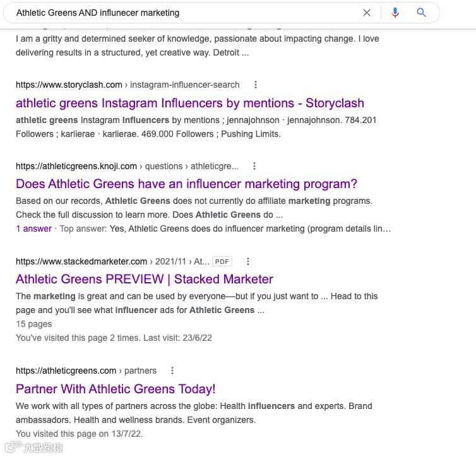Viewport: 476px width, 457px height.
Task: Click the Storyclash result snippet text
Action: tap(196, 127)
